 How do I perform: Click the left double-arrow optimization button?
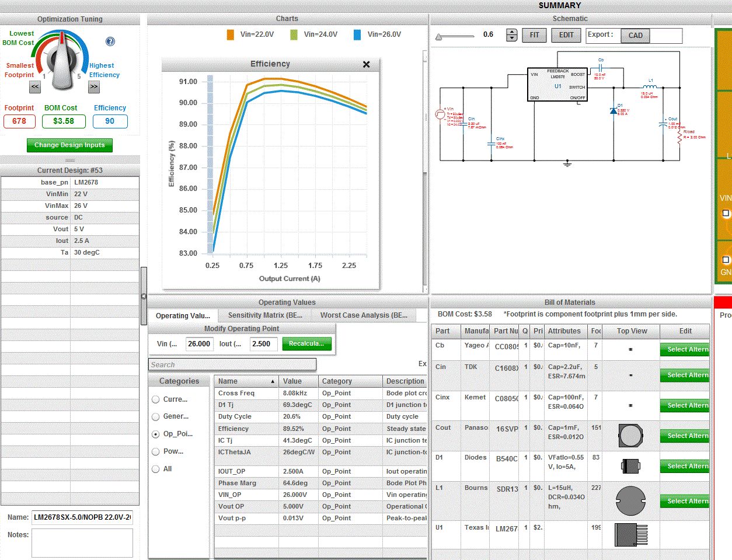[35, 87]
